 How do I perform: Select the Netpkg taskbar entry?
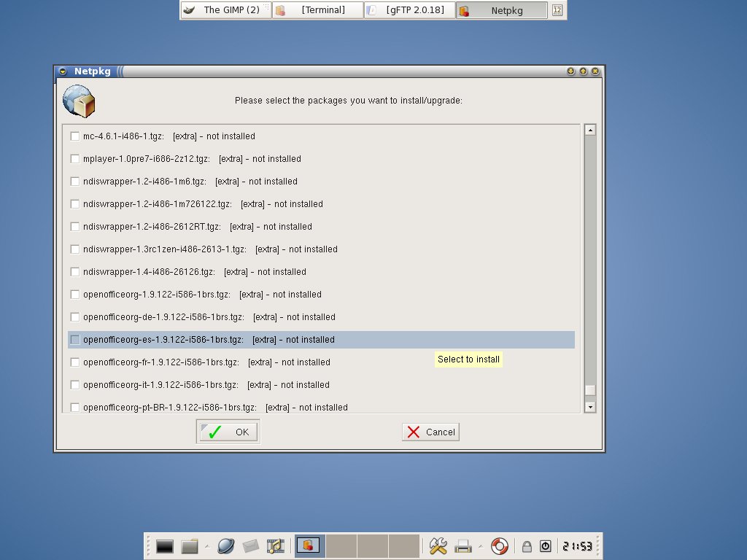click(502, 10)
